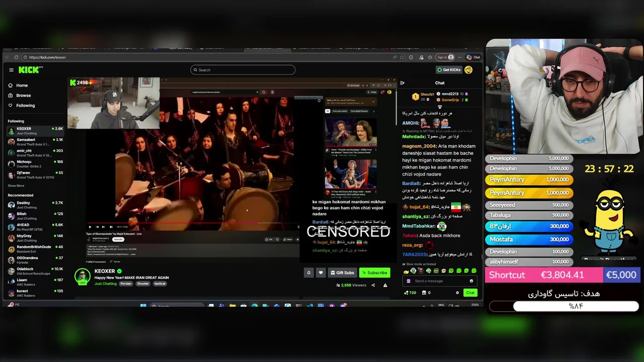Screen dimensions: 644x362
Task: Click the green Subscribe button
Action: point(374,273)
